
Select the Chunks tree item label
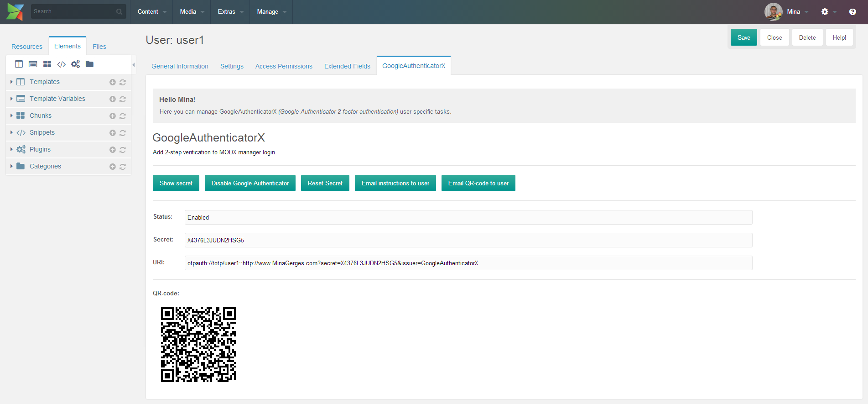pos(41,115)
